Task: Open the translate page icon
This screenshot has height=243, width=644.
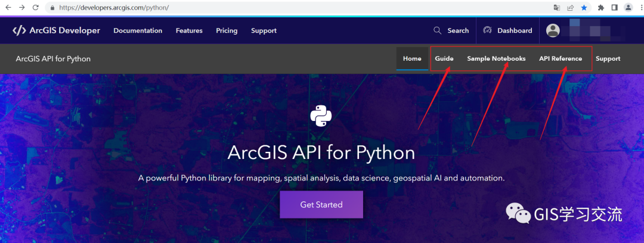Action: tap(557, 7)
